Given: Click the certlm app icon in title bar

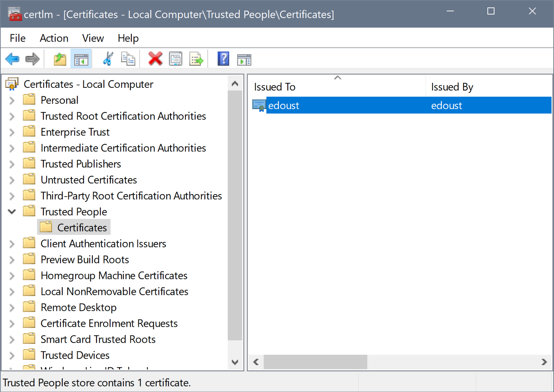Looking at the screenshot, I should tap(15, 14).
